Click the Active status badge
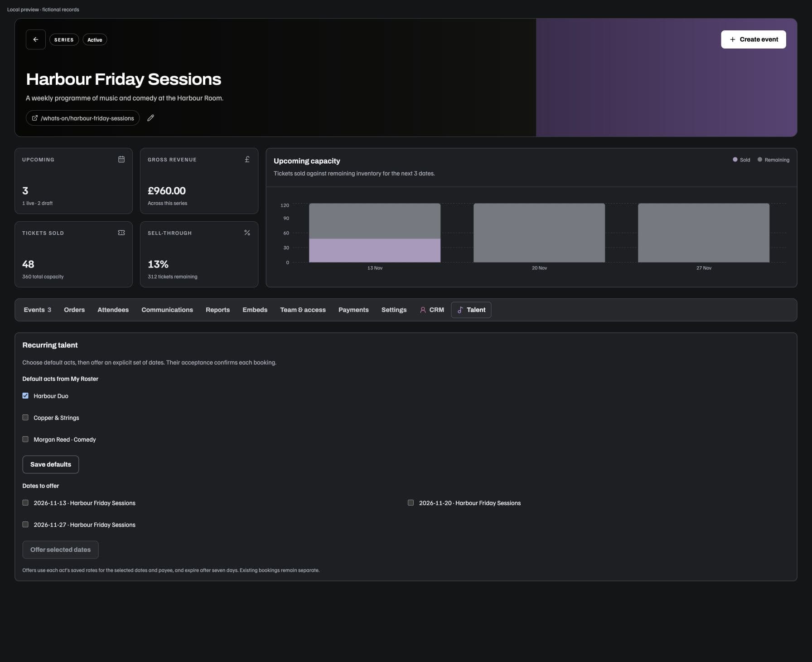Screen dimensions: 812x662 pyautogui.click(x=95, y=40)
